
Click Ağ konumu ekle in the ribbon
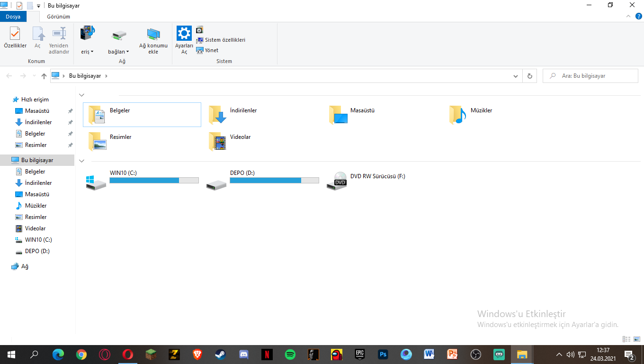[153, 40]
